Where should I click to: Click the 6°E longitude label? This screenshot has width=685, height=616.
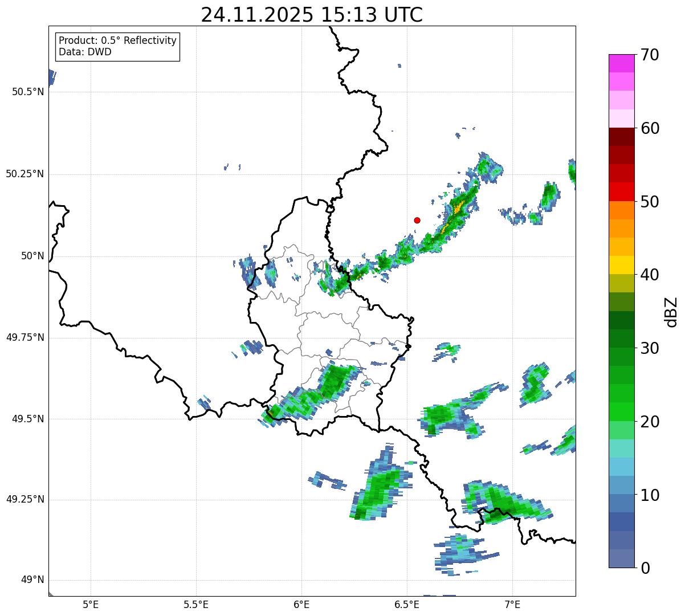[x=301, y=604]
